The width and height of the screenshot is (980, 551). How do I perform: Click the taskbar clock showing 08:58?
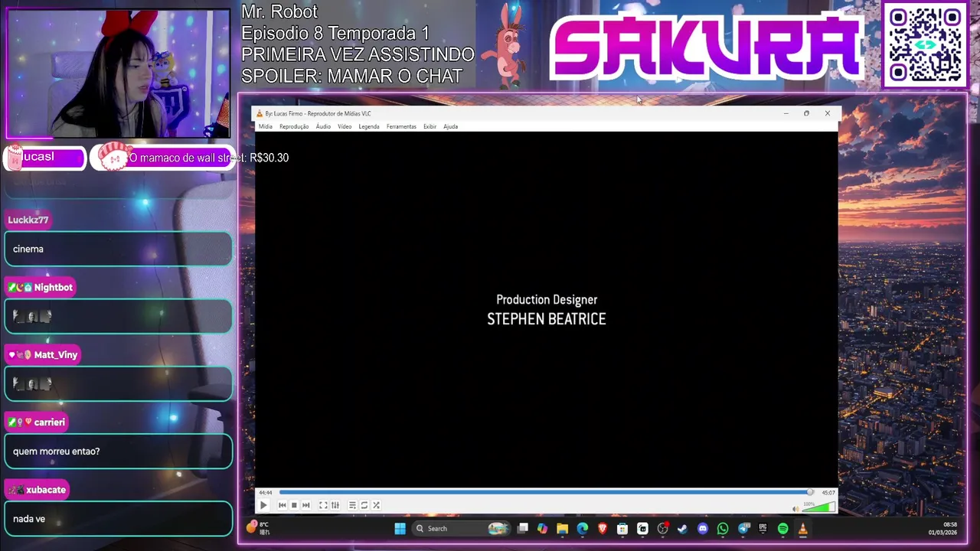(942, 528)
